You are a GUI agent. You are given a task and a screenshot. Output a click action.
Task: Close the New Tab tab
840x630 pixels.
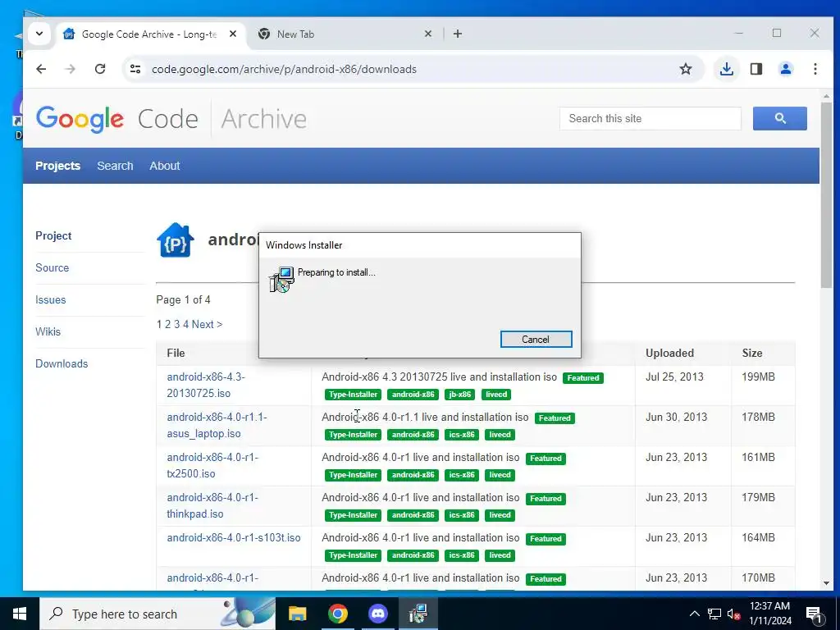click(428, 34)
